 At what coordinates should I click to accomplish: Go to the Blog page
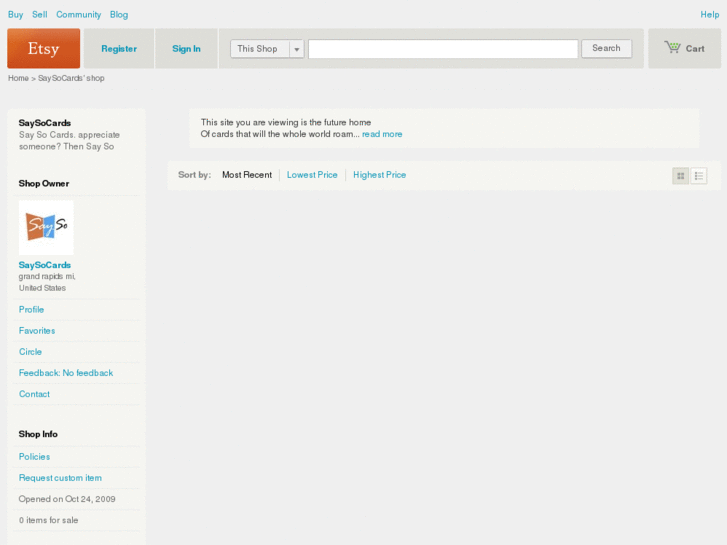click(x=119, y=14)
